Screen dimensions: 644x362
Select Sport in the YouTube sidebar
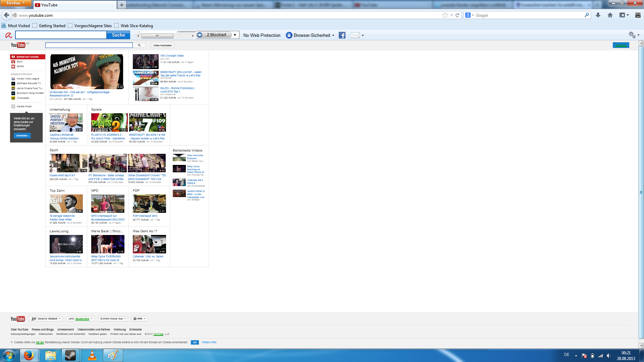(x=19, y=62)
